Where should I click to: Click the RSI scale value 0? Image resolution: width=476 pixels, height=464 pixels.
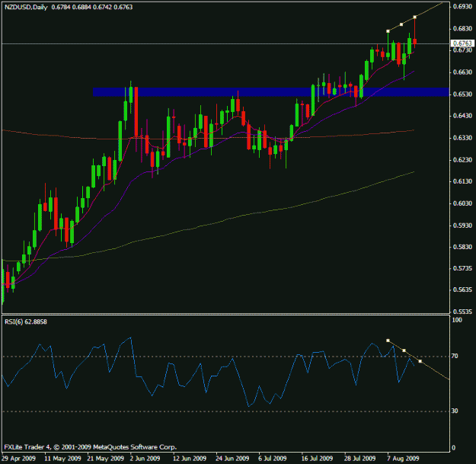(x=454, y=448)
